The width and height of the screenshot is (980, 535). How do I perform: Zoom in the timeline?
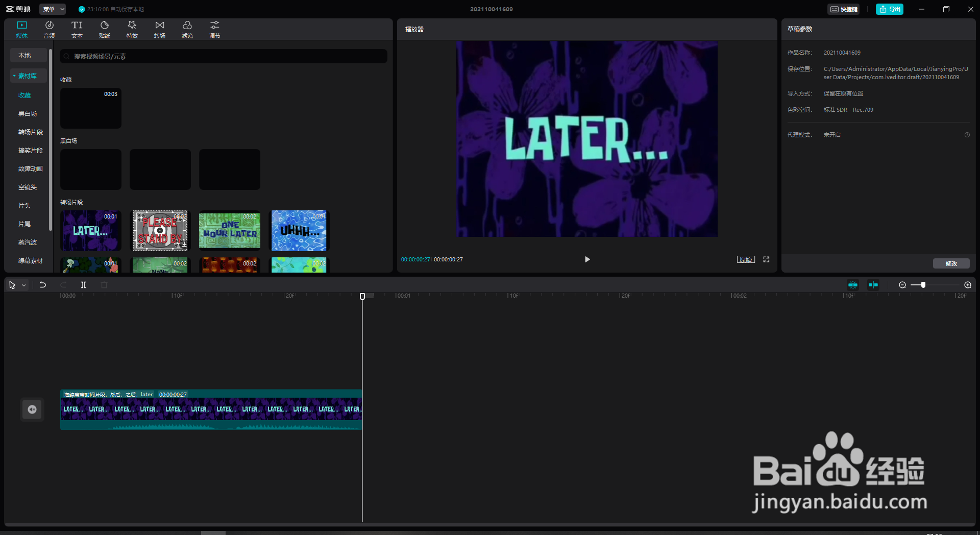[968, 285]
